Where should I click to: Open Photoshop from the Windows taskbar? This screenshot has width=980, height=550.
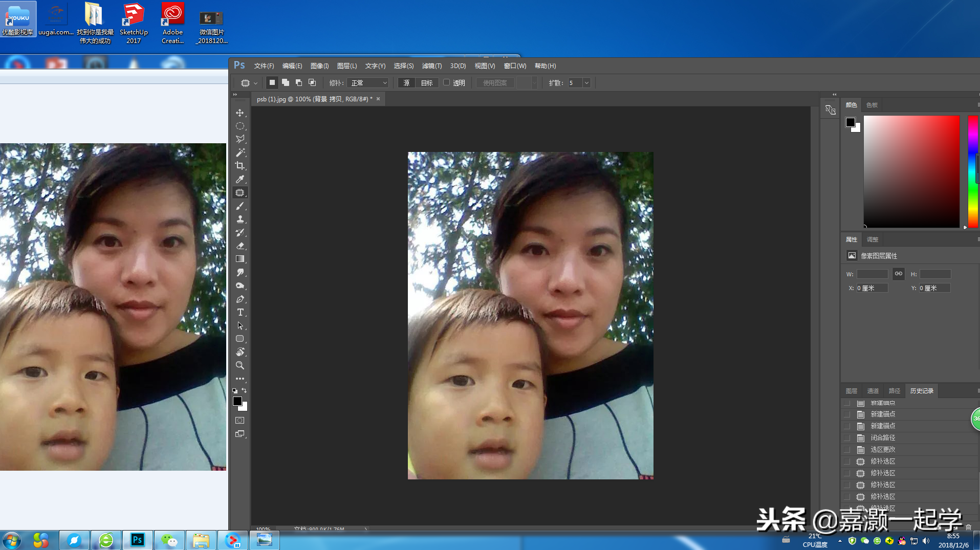point(137,540)
